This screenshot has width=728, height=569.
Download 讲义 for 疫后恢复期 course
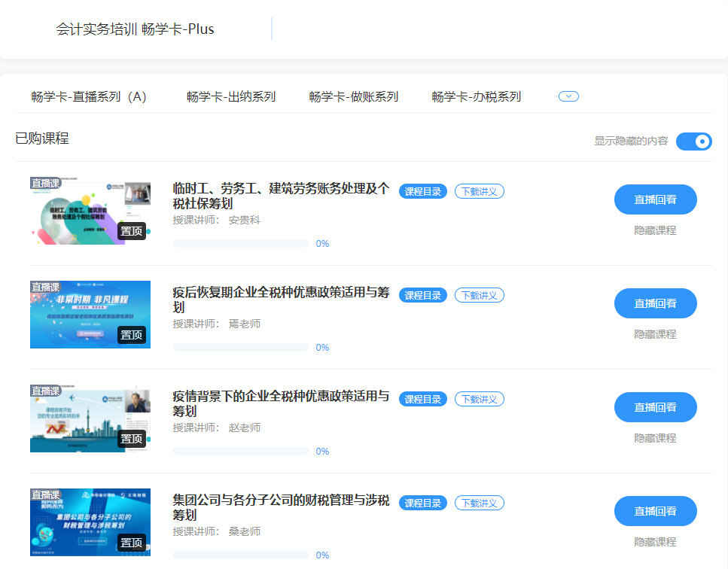click(480, 295)
